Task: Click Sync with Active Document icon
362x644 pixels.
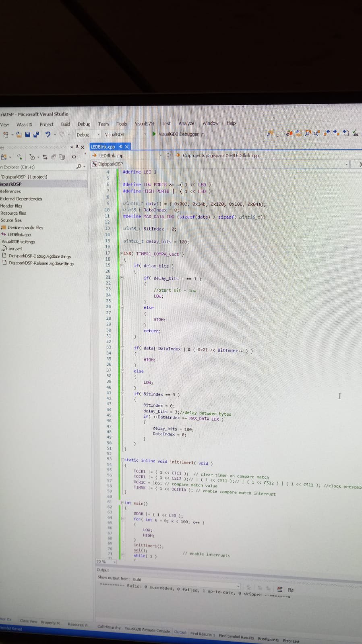Action: [x=45, y=157]
